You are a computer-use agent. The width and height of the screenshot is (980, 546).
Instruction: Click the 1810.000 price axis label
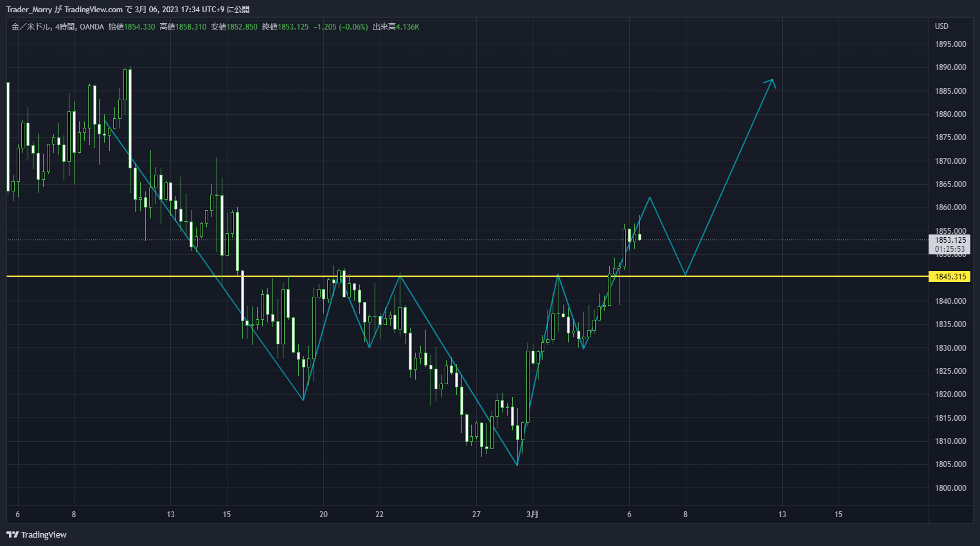tap(950, 441)
